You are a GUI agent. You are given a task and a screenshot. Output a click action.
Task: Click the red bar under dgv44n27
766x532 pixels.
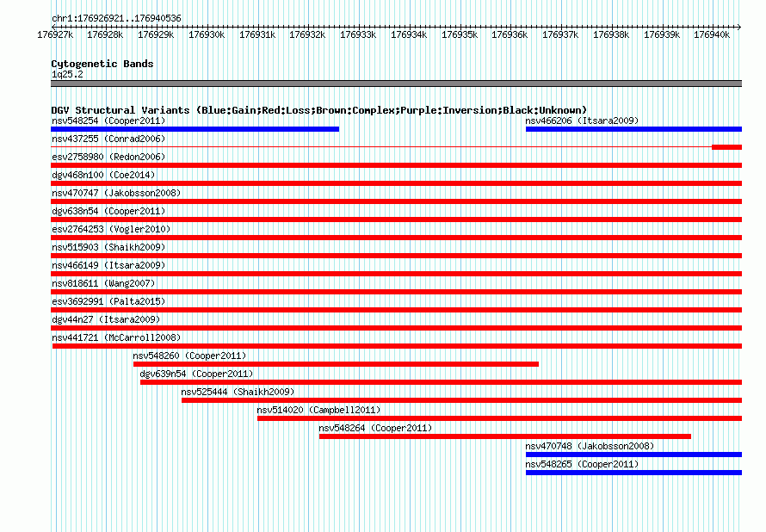pos(396,328)
